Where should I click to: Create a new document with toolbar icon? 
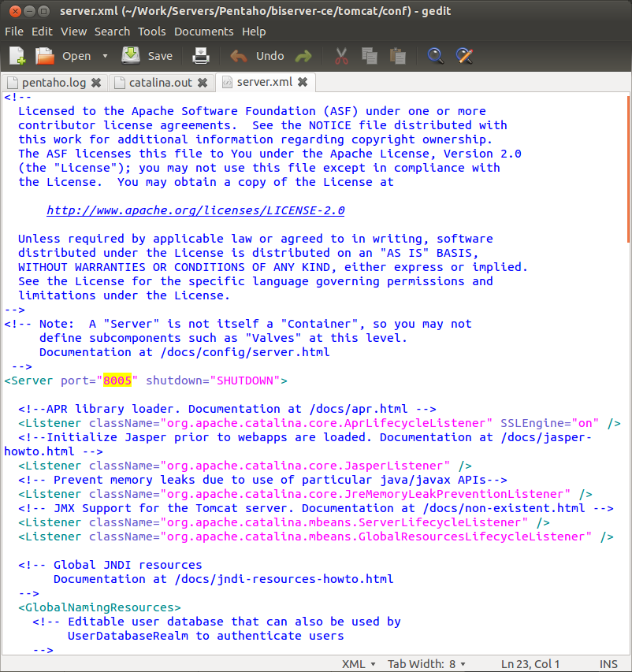(17, 56)
